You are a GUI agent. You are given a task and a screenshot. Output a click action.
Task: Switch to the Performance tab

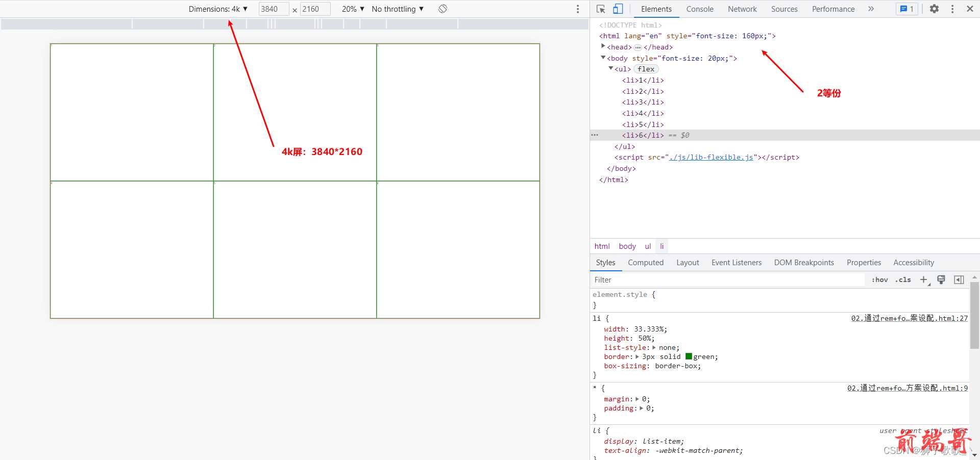click(x=833, y=9)
